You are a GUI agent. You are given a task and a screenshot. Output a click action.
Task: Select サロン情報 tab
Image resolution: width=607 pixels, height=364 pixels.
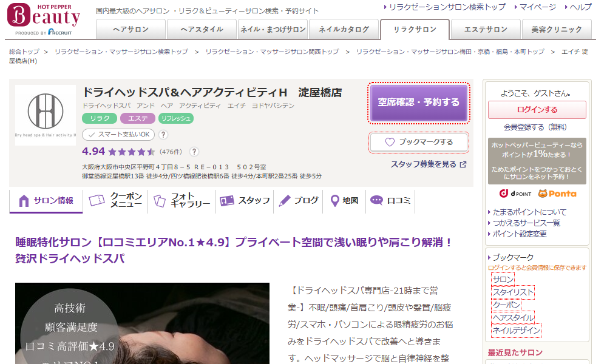click(x=46, y=201)
